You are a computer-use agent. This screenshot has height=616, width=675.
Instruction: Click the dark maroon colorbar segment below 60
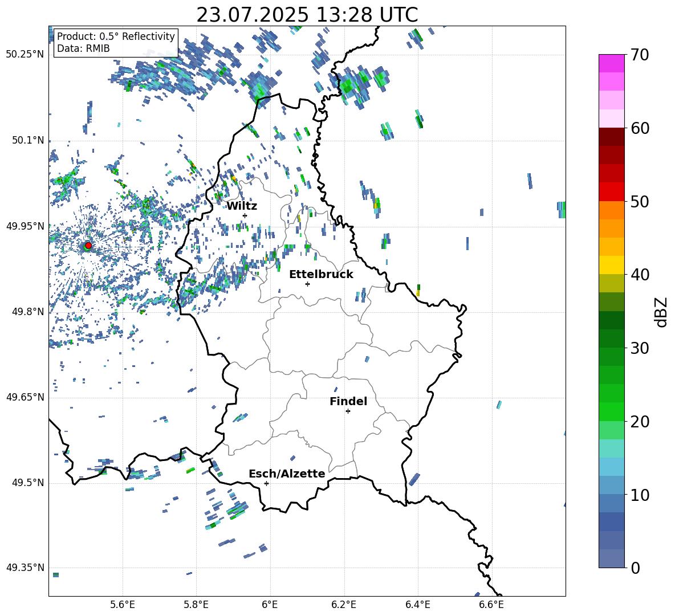611,136
